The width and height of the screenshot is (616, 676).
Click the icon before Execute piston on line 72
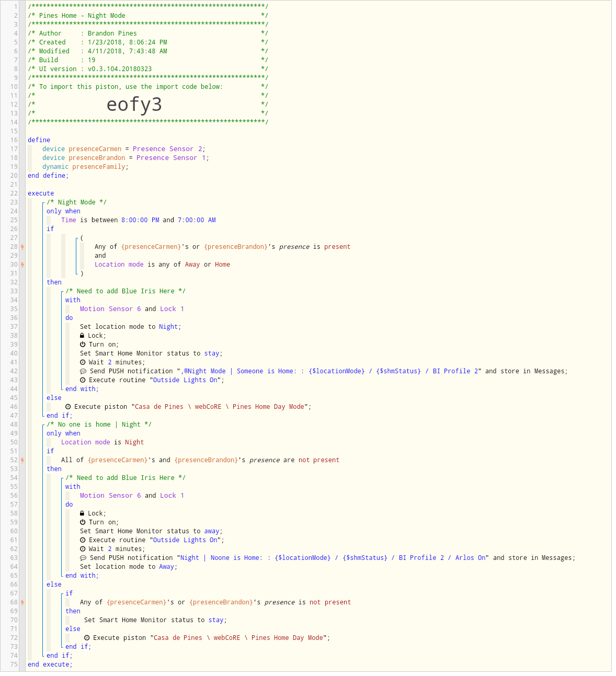[x=87, y=638]
